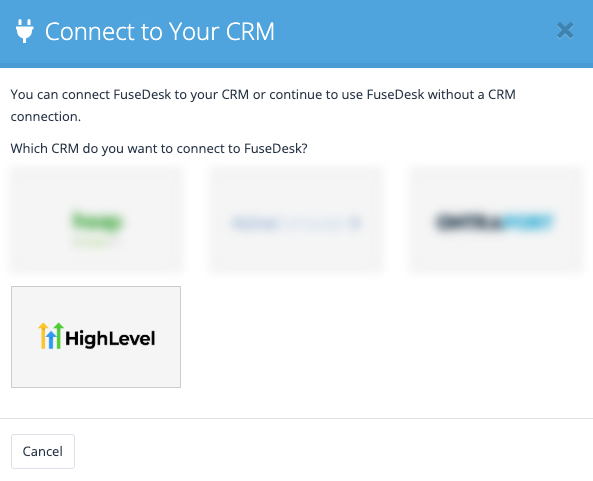Choose the blurred green-logo CRM tile
Screen dimensions: 593x481
[x=96, y=220]
